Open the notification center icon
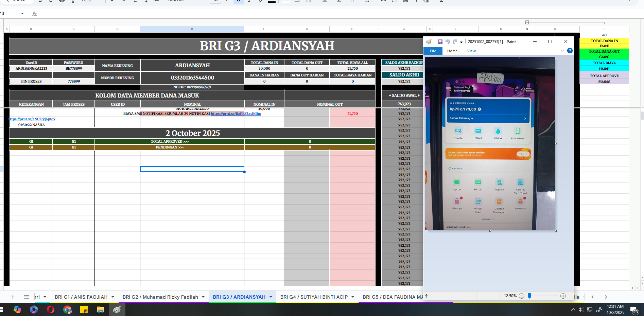 click(x=634, y=310)
